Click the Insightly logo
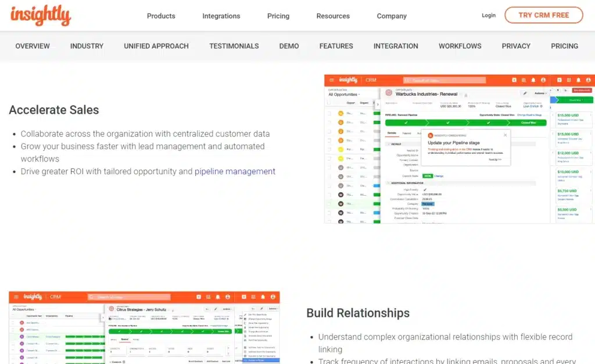 pos(41,16)
